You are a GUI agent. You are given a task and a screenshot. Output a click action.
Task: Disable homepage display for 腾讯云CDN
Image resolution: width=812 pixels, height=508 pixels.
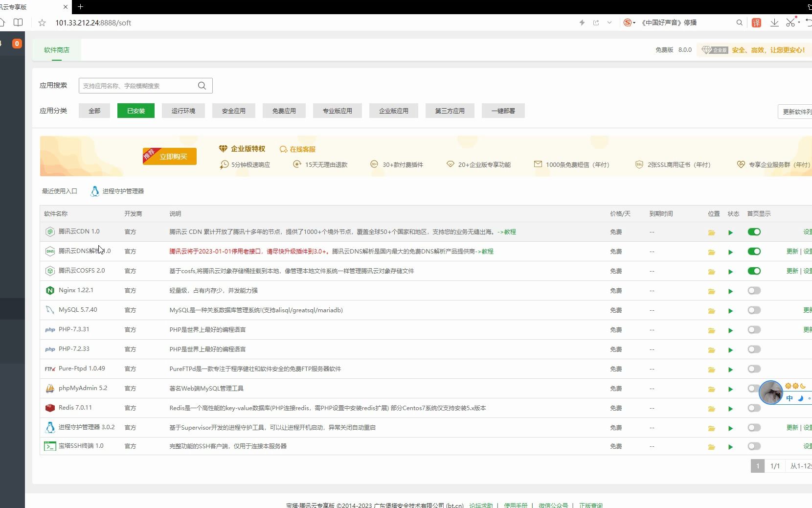click(754, 232)
